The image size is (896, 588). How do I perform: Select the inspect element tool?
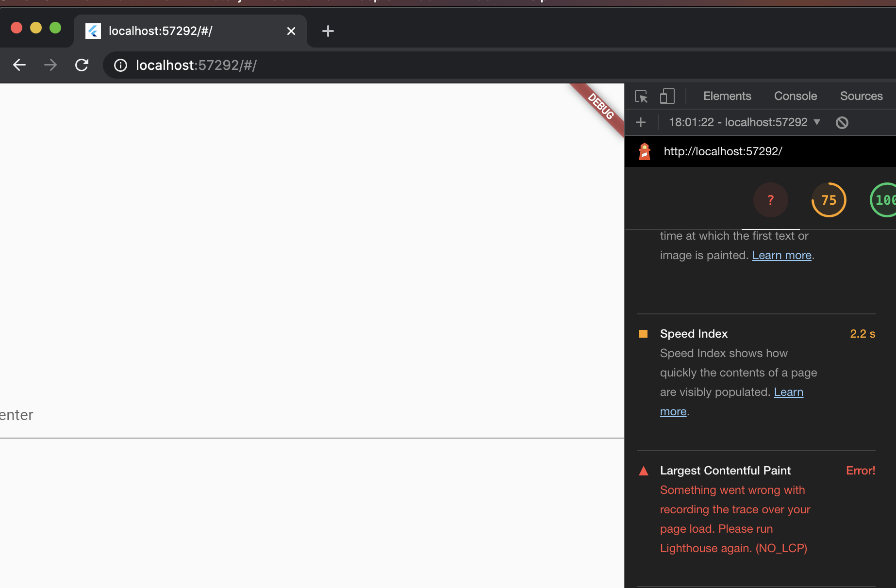click(641, 96)
